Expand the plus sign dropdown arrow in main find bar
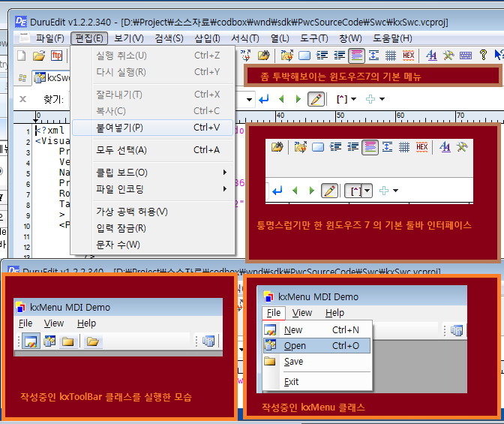Screen dimensions: 504x424 [x=382, y=99]
